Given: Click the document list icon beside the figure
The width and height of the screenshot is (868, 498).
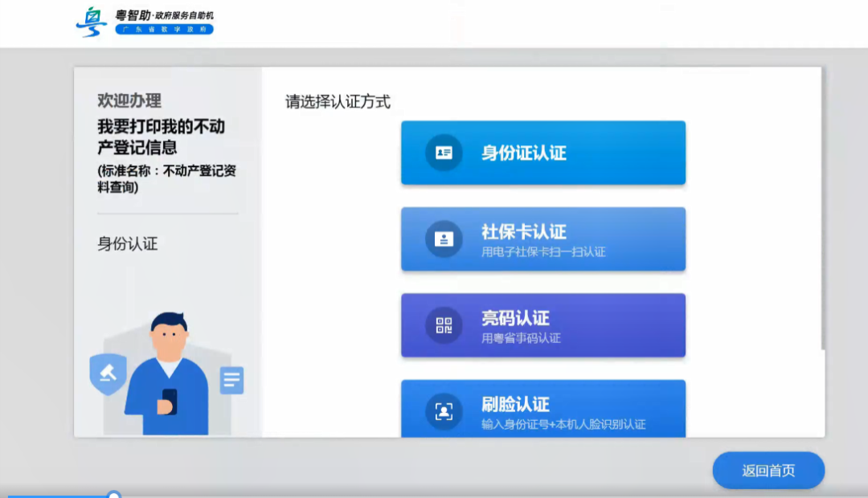Looking at the screenshot, I should coord(230,381).
